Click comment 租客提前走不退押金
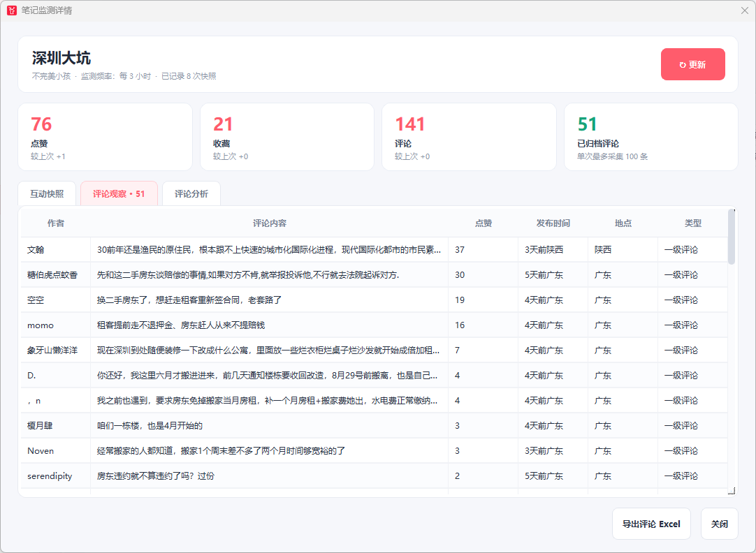This screenshot has width=756, height=553. click(x=181, y=325)
